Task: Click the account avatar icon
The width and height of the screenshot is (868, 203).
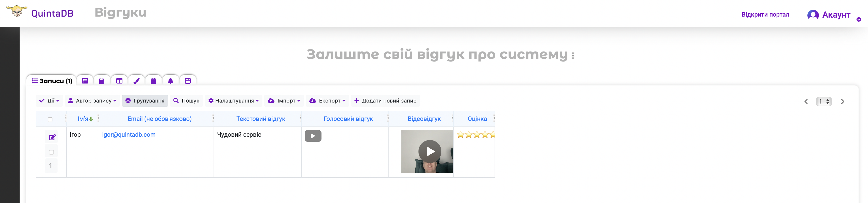Action: pos(813,15)
